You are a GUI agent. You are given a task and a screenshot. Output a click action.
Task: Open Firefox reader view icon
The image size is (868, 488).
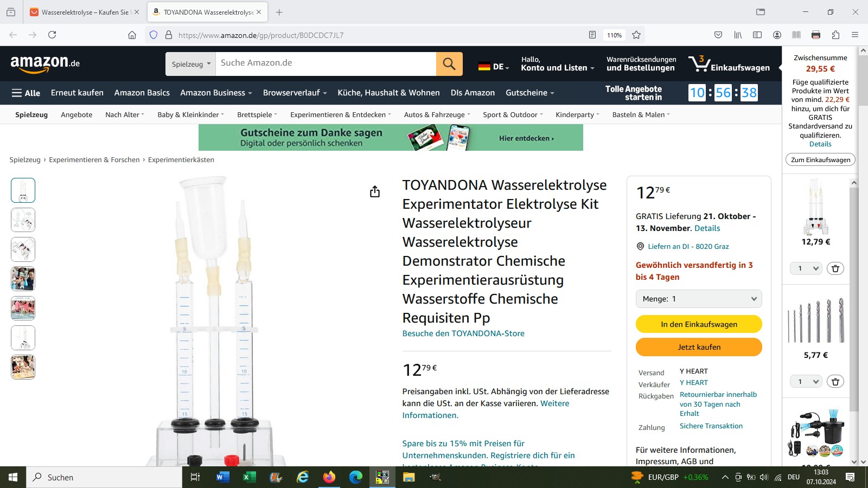click(592, 35)
